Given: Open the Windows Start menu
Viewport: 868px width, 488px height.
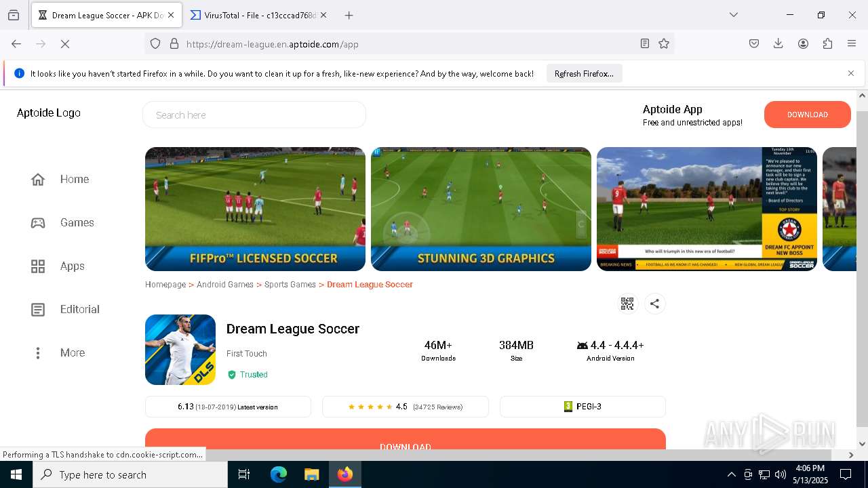Looking at the screenshot, I should click(16, 474).
